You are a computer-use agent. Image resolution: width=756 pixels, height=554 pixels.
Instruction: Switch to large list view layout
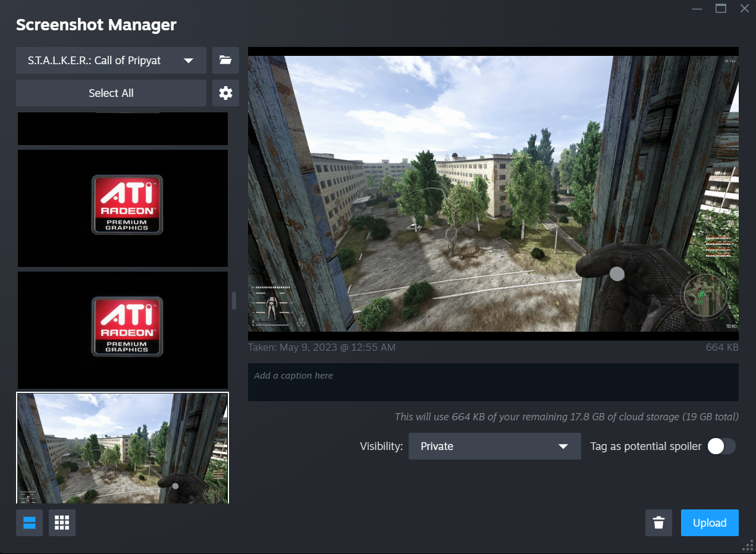pos(29,523)
